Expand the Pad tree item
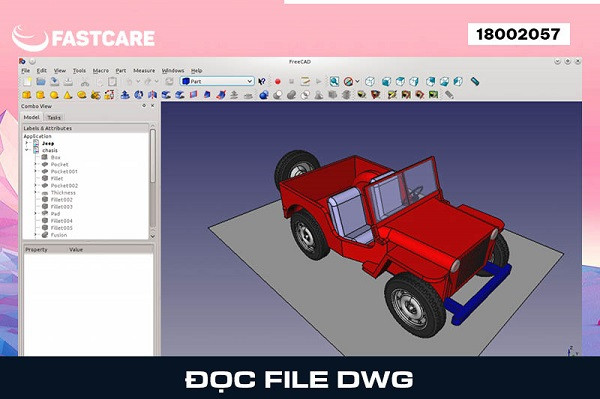Viewport: 600px width, 399px height. click(x=36, y=213)
